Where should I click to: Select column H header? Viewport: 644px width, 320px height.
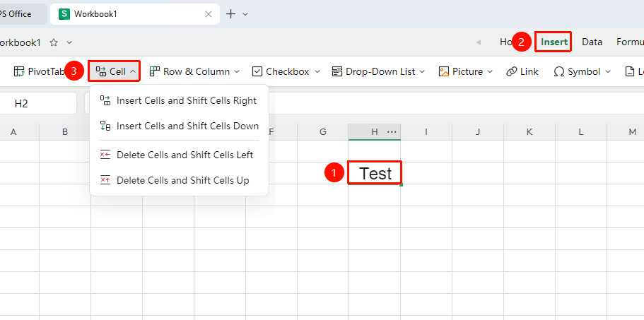pos(374,131)
